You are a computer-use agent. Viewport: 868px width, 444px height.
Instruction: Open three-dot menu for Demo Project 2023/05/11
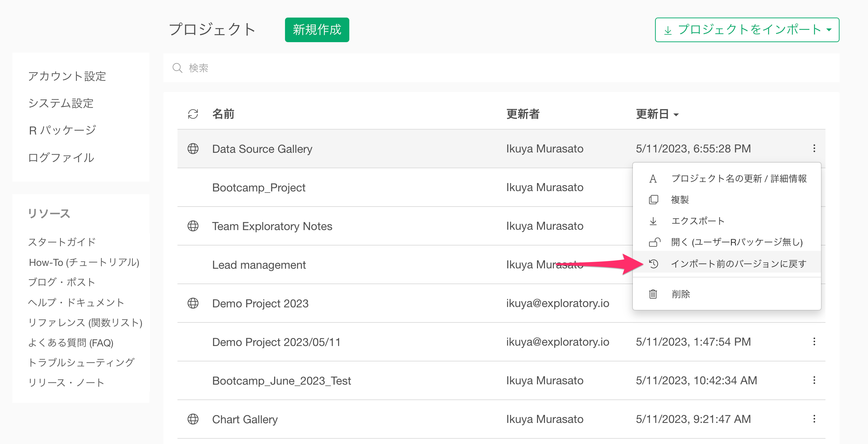814,341
